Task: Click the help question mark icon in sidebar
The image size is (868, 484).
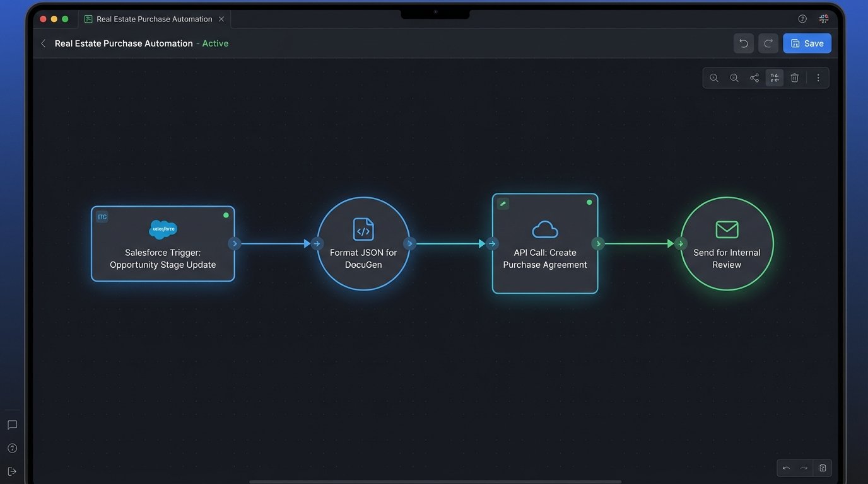Action: click(x=12, y=448)
